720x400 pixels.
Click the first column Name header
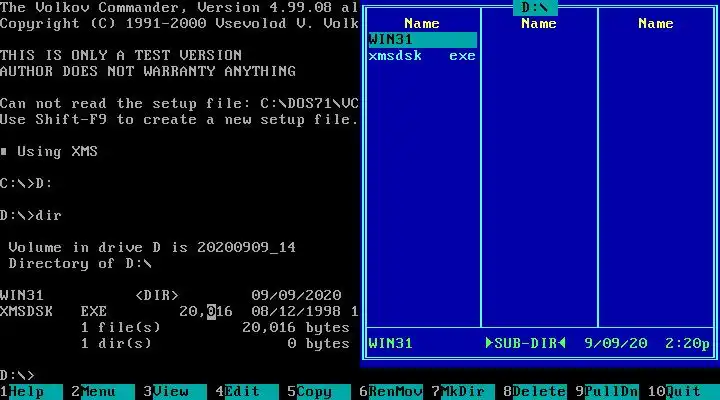[x=422, y=23]
